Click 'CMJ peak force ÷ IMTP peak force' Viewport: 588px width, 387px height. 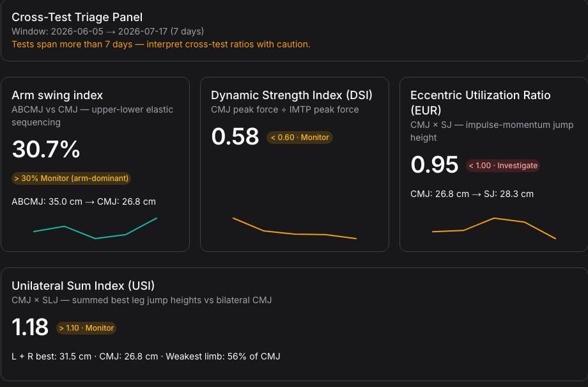tap(284, 109)
